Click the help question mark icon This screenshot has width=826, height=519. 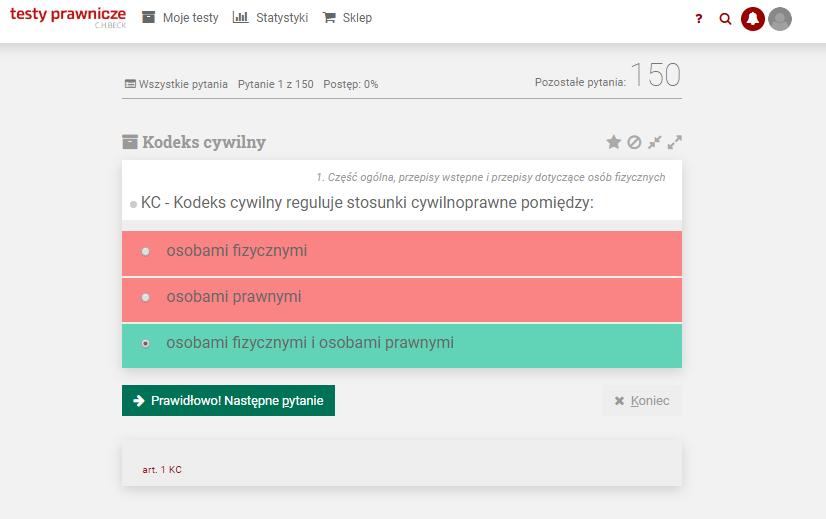[699, 19]
